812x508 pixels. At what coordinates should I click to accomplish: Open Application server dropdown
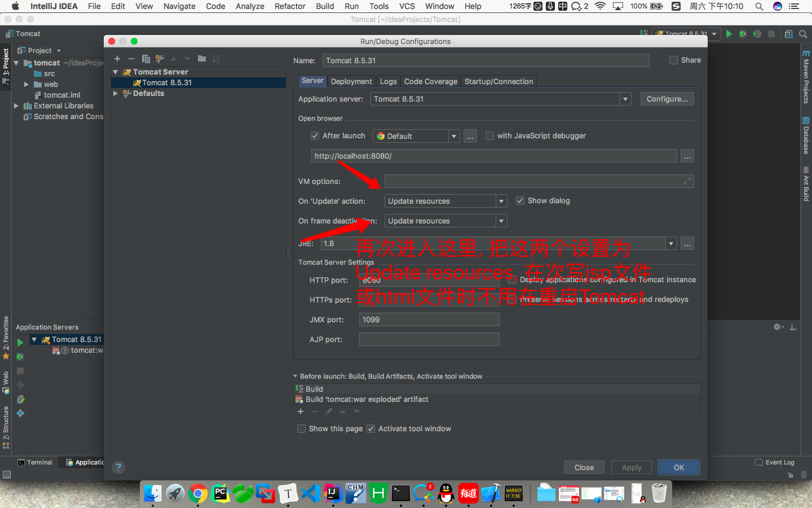(625, 99)
